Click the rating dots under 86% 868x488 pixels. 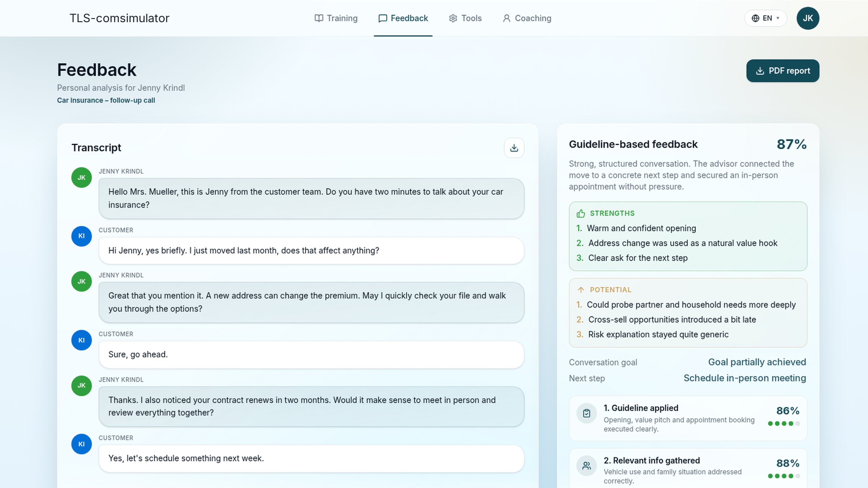(784, 424)
